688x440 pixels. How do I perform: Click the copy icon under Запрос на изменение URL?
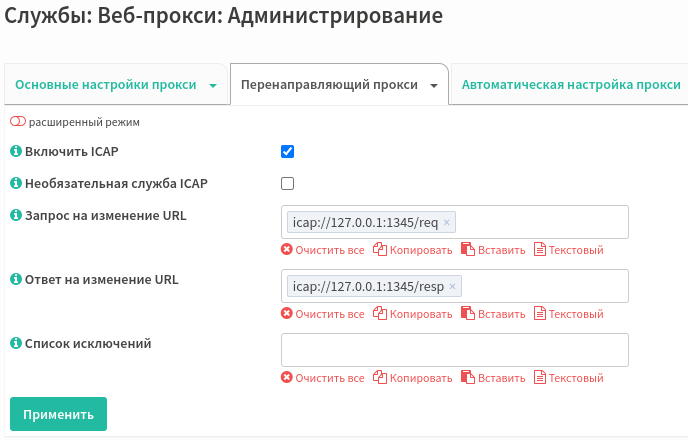pos(380,250)
